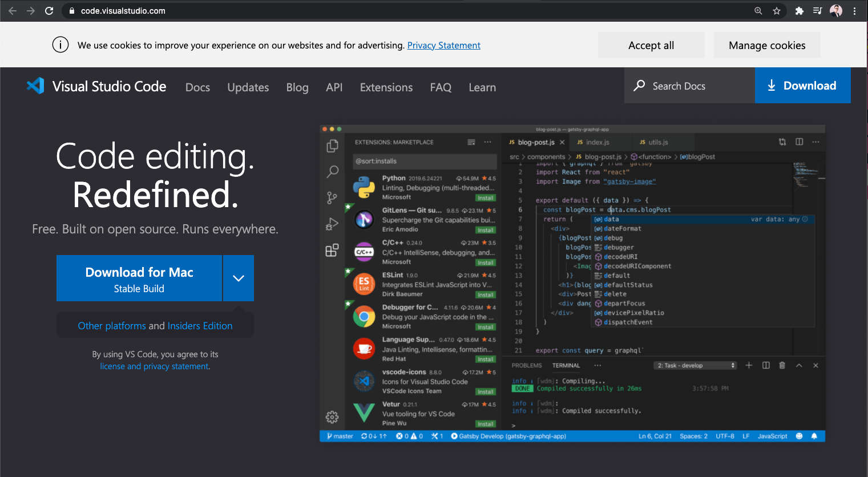The width and height of the screenshot is (868, 477).
Task: Click the Search Docs magnifier icon
Action: [x=640, y=86]
